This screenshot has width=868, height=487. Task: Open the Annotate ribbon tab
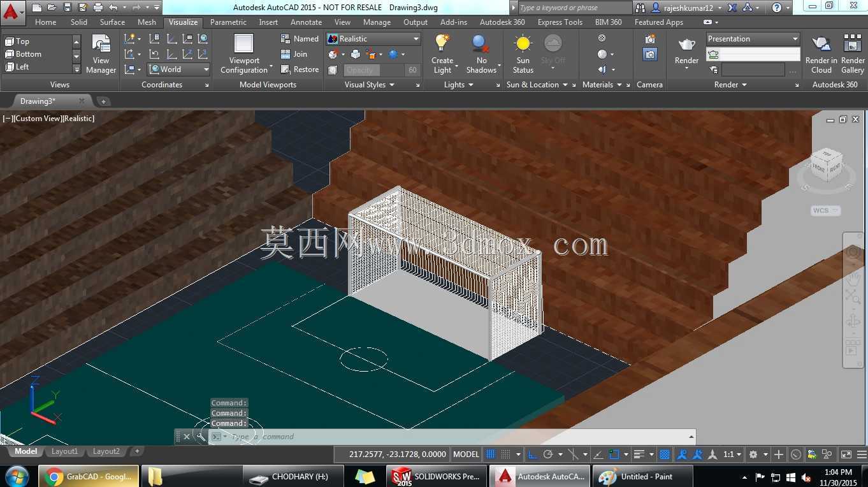(307, 22)
